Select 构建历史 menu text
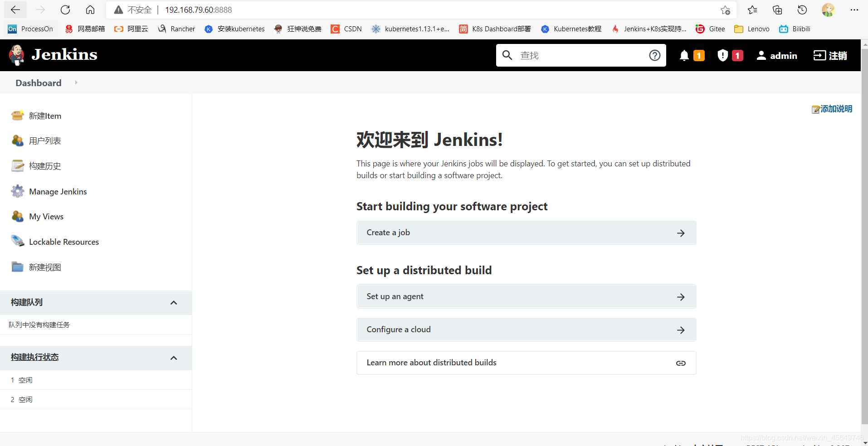This screenshot has height=446, width=868. click(x=45, y=166)
